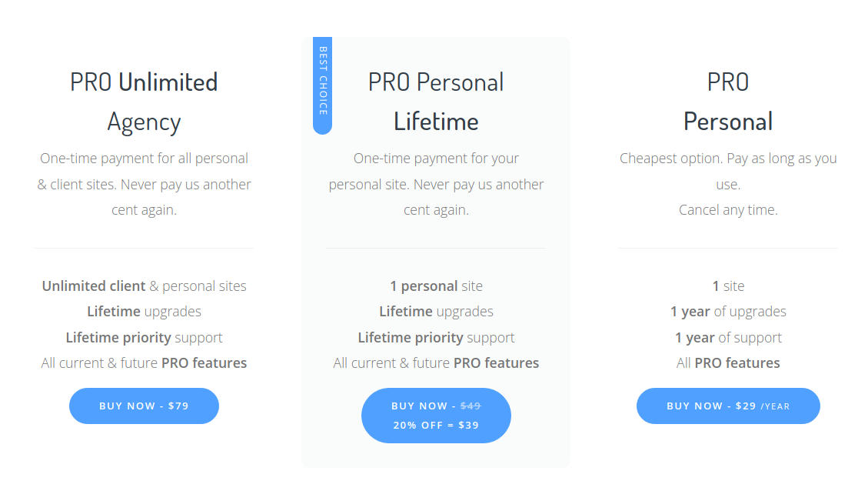Click BUY NOW 20% OFF = $39 button

[x=436, y=416]
